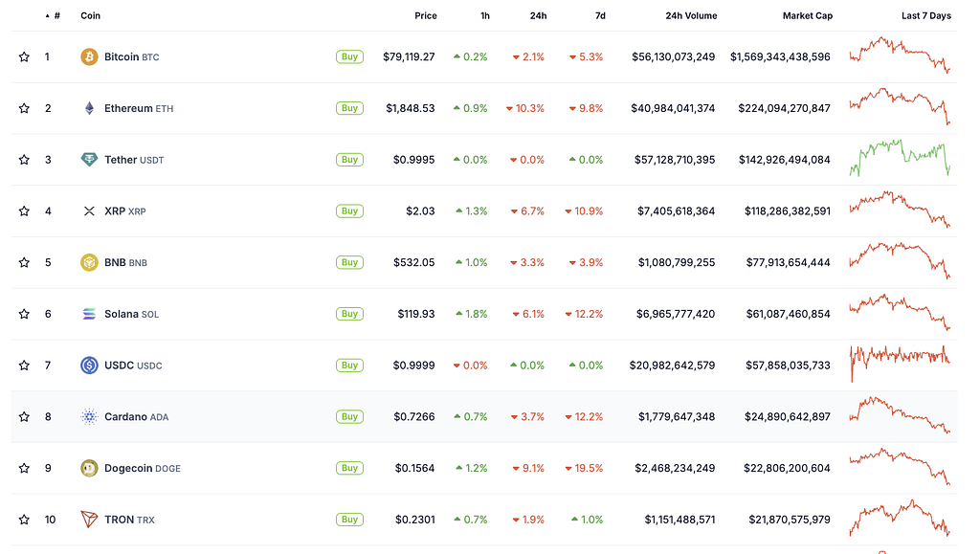Screen dimensions: 980x554
Task: Open Tether's green 7-day sparkline chart
Action: pyautogui.click(x=900, y=159)
